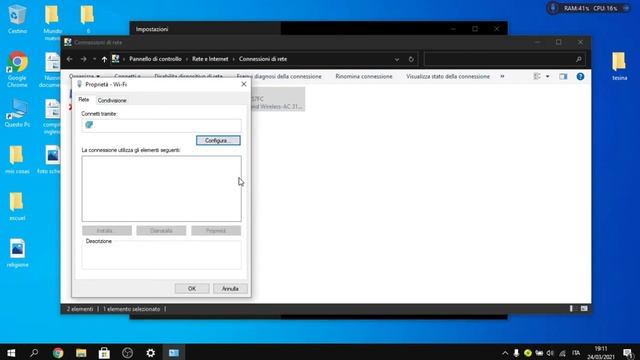The height and width of the screenshot is (360, 640).
Task: Select the Mundo folder on desktop
Action: tap(52, 22)
